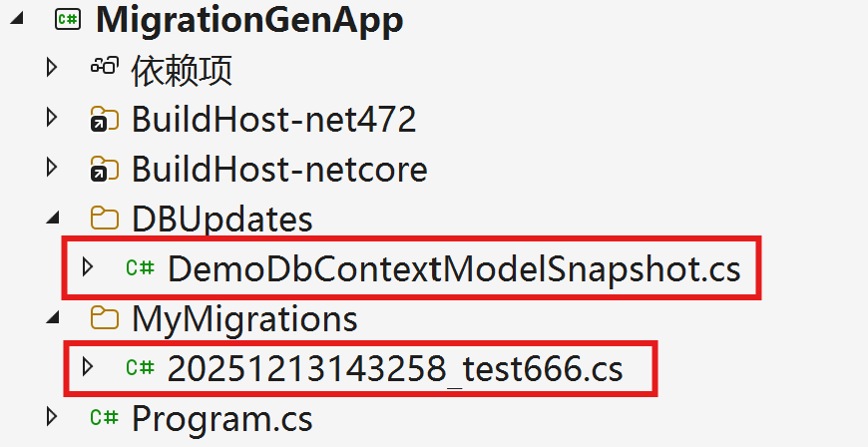Click the MigrationGenApp C# project icon

[x=68, y=21]
